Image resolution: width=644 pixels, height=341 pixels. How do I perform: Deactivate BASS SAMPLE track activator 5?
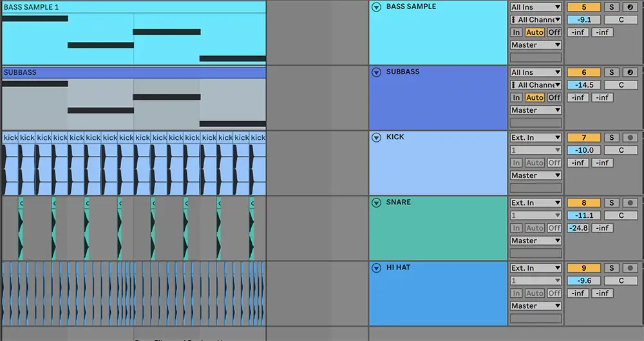coord(583,7)
